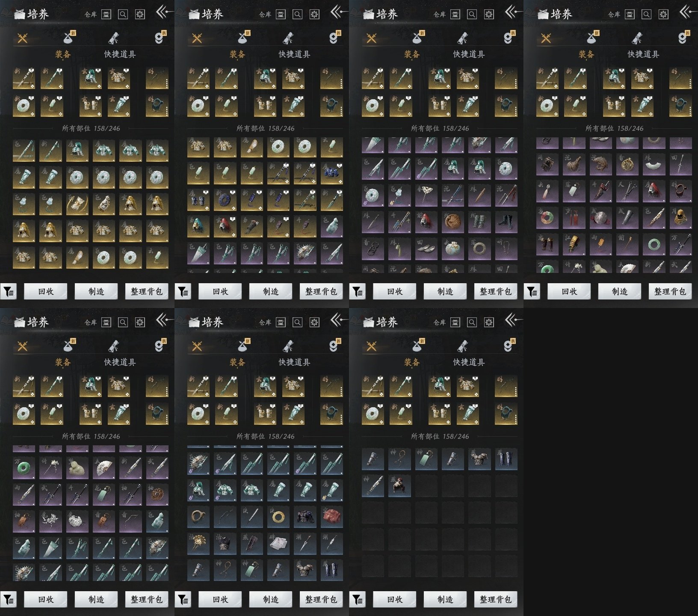Click 回收 button in the bottom-middle panel
Image resolution: width=698 pixels, height=616 pixels.
(220, 599)
